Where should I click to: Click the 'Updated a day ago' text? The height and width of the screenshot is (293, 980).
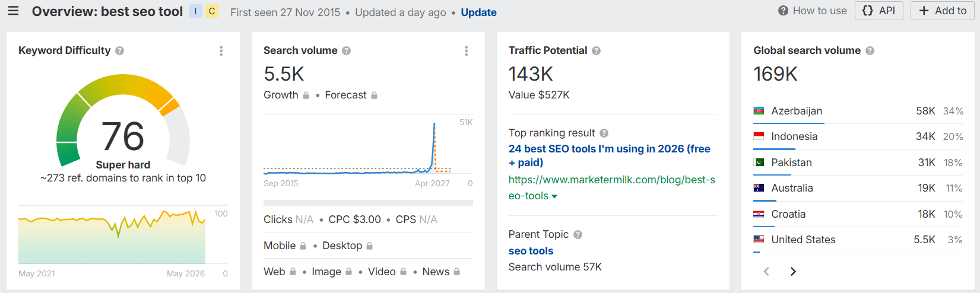401,12
